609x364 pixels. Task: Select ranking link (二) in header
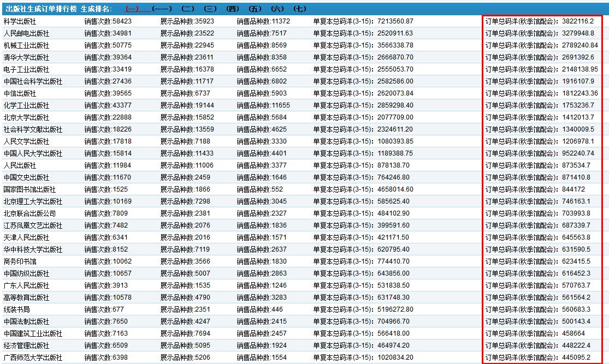pos(188,9)
